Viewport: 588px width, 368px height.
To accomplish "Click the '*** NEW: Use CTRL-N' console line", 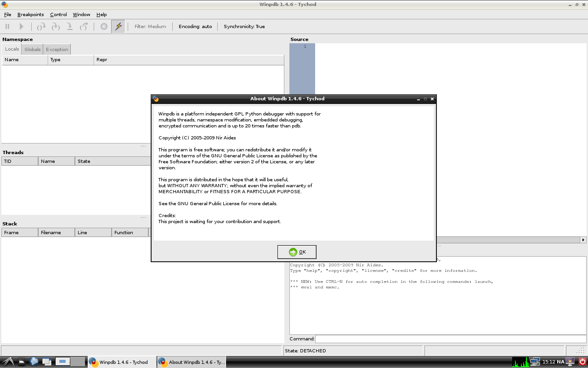I will [391, 282].
